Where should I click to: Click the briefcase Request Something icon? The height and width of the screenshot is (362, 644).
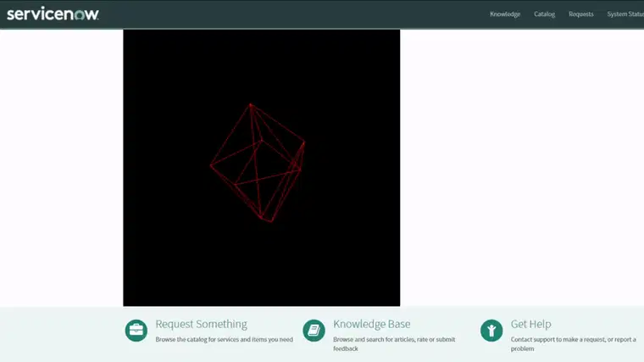click(136, 331)
